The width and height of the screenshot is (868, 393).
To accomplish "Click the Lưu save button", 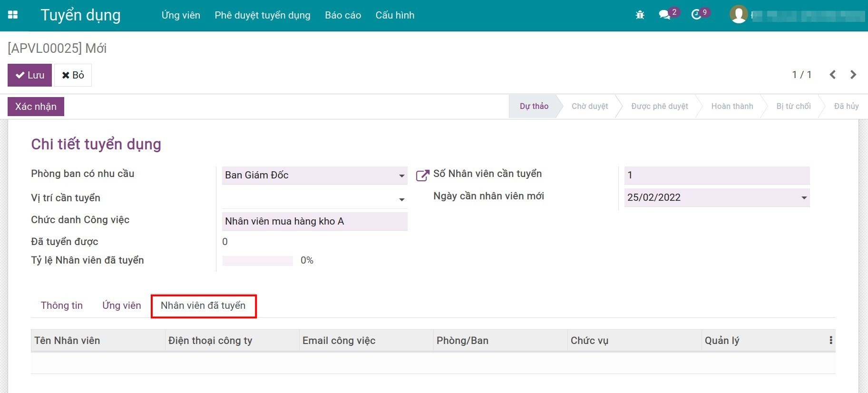I will pyautogui.click(x=29, y=75).
